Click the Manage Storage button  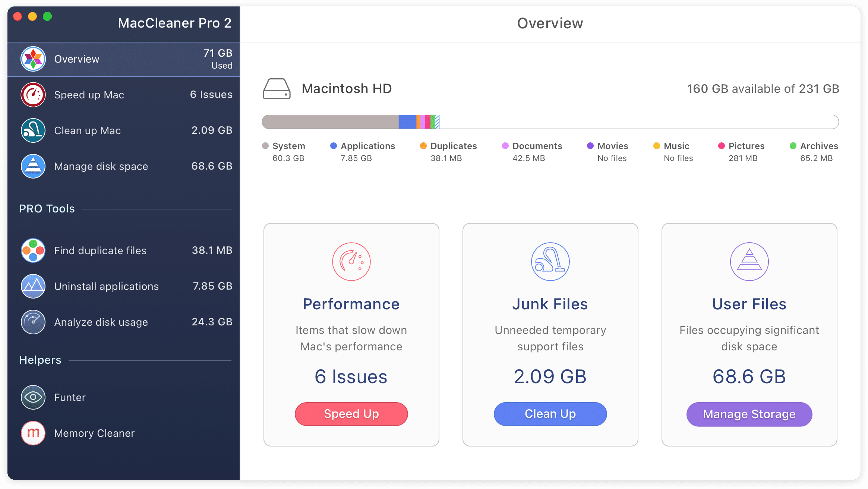click(749, 414)
